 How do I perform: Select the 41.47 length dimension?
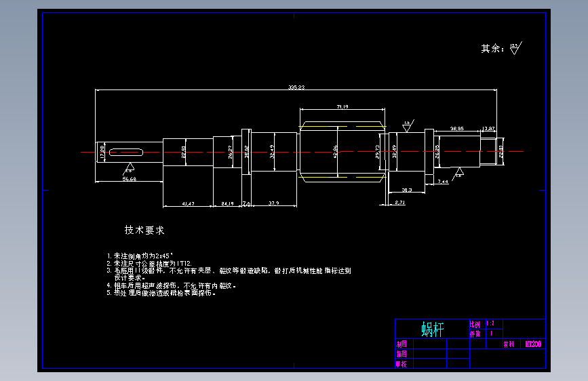coord(189,203)
